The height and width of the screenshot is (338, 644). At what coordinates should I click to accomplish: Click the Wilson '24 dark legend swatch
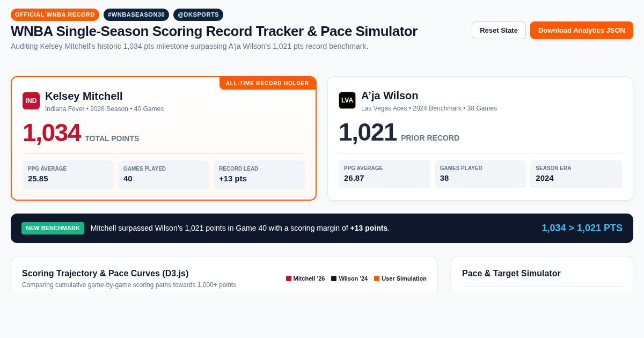(334, 278)
